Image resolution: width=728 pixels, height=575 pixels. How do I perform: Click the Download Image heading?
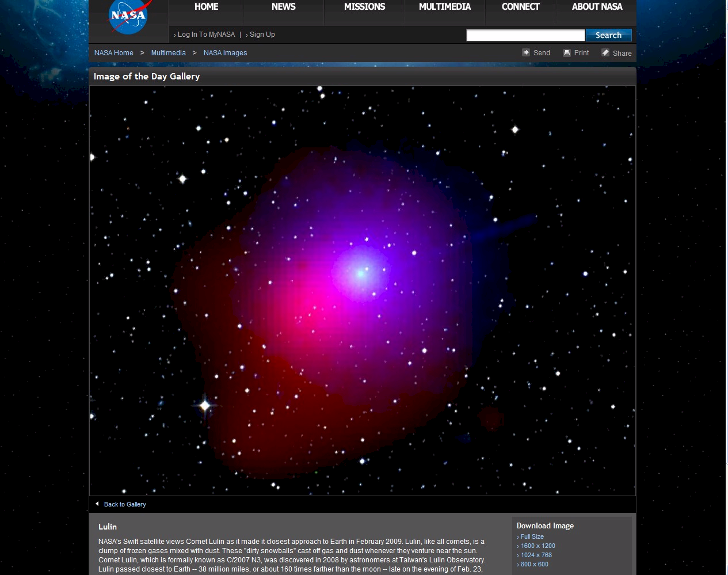tap(545, 526)
